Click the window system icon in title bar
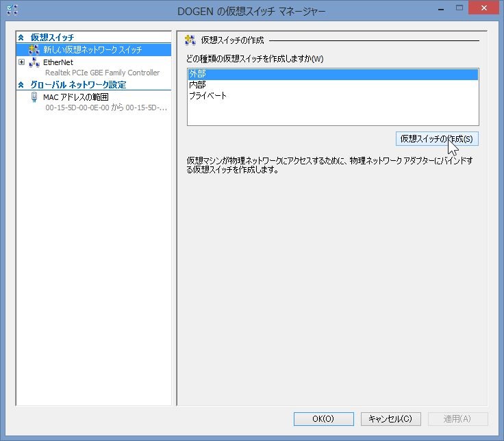504x441 pixels. pos(12,10)
